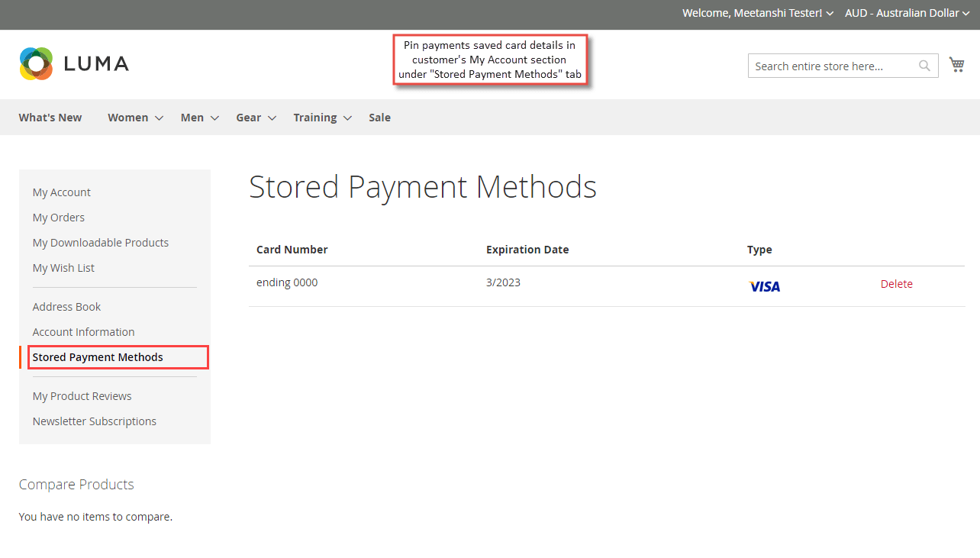Open the Address Book section

(66, 306)
